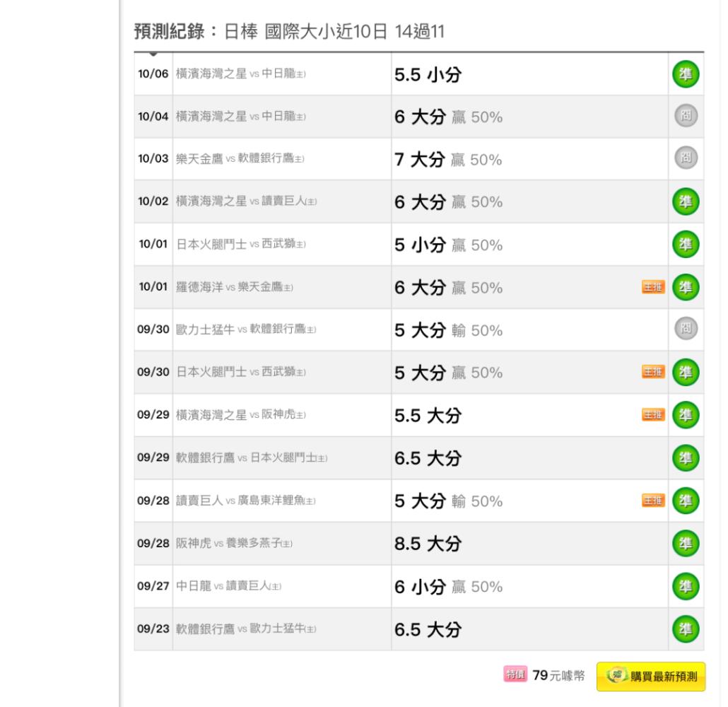Viewport: 728px width, 707px height.
Task: Click orange 主推 tag on 09/30 日本火腿 row
Action: [x=653, y=372]
